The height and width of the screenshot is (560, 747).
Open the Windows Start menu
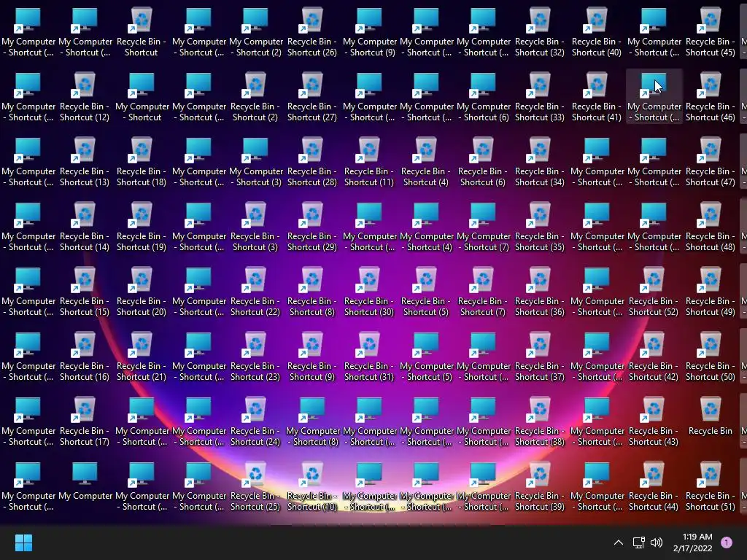[x=23, y=542]
